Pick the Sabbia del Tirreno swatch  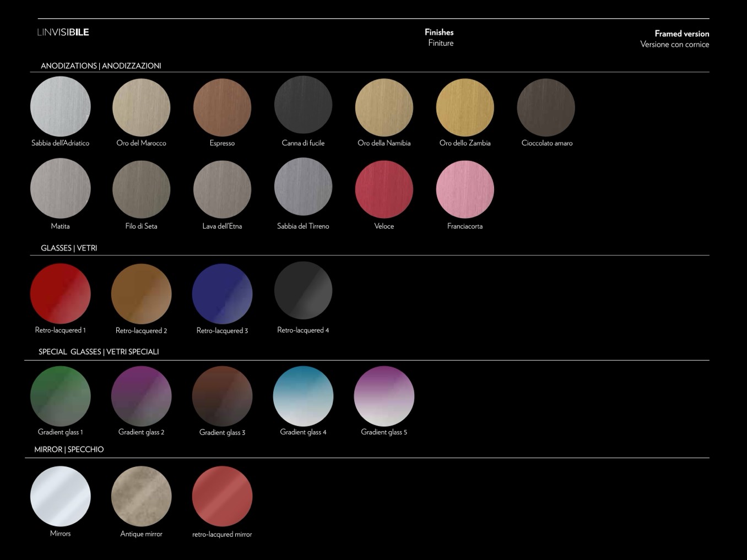[x=303, y=187]
